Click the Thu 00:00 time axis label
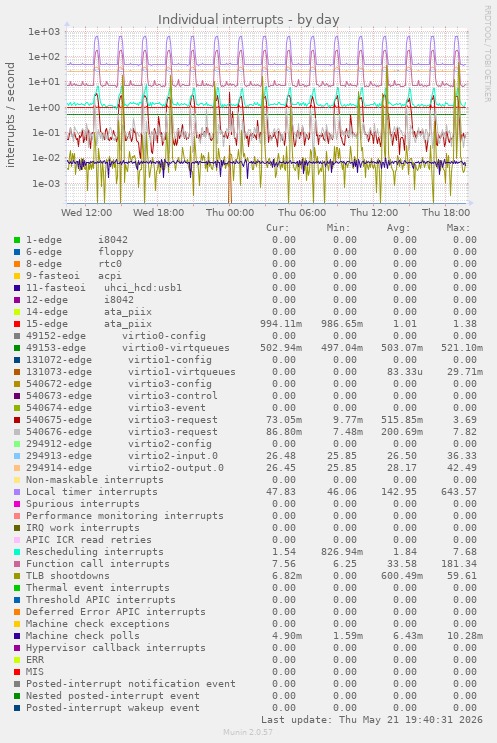This screenshot has height=743, width=497. pyautogui.click(x=230, y=213)
